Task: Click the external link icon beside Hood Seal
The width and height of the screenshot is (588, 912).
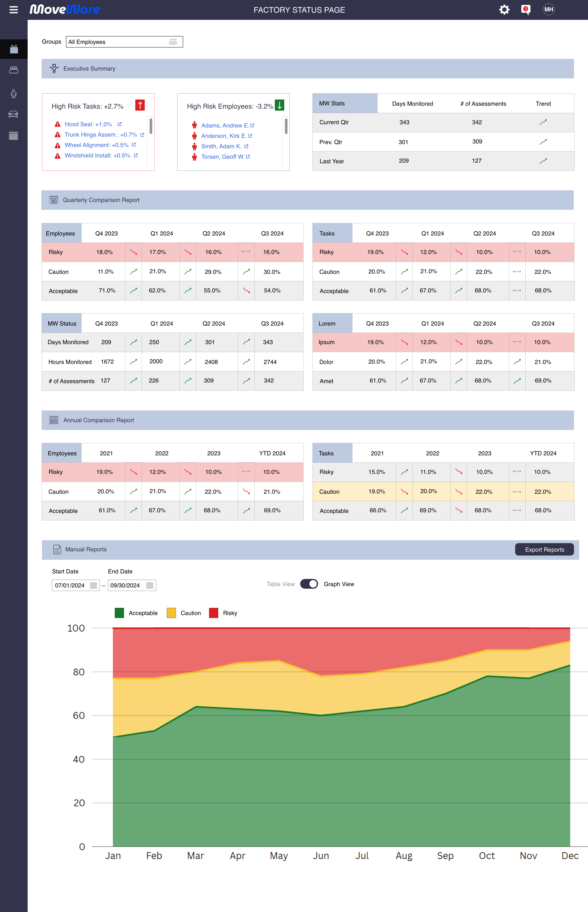Action: (120, 124)
